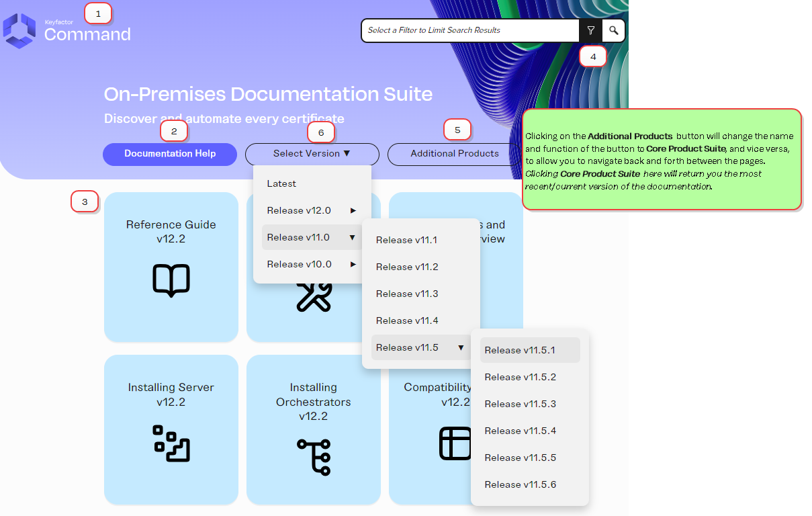Viewport: 812px width, 516px height.
Task: Click the magnifying glass search icon
Action: coord(614,30)
